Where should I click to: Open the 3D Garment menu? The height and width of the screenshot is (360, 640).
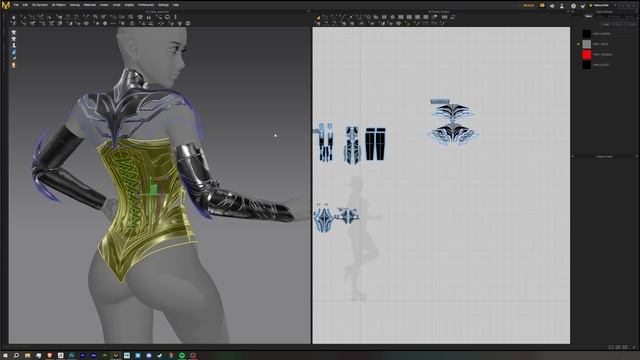click(40, 5)
